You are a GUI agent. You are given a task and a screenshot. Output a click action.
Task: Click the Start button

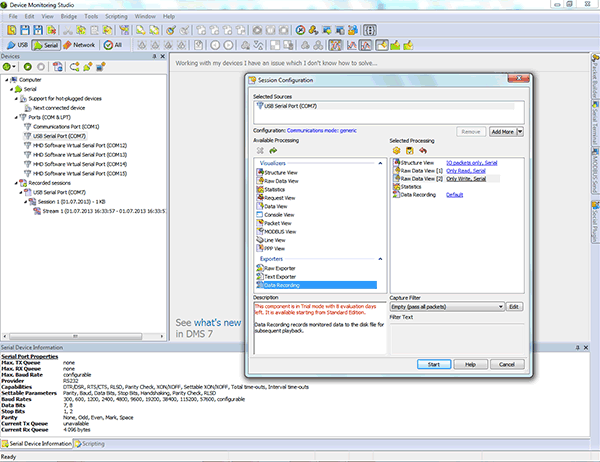pyautogui.click(x=434, y=364)
